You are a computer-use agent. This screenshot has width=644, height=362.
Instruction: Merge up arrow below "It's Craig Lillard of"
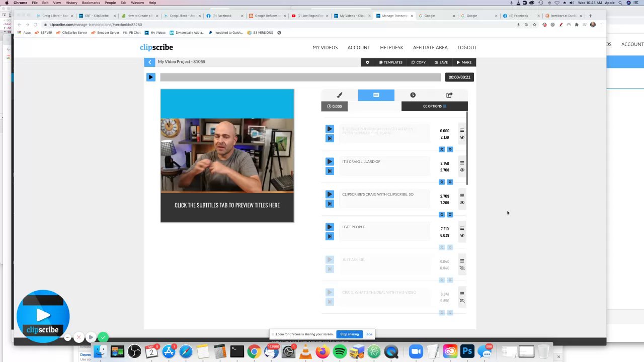click(442, 182)
